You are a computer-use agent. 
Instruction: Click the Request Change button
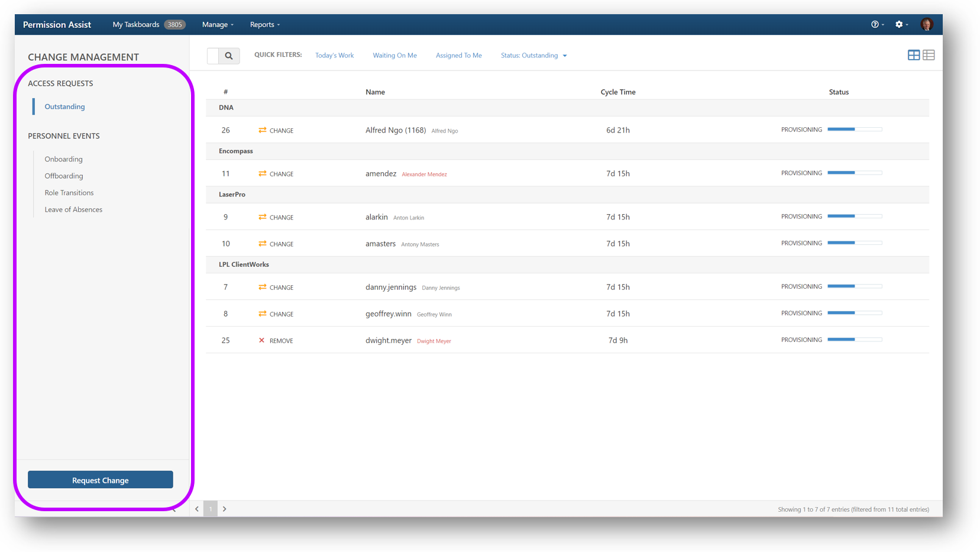coord(100,480)
